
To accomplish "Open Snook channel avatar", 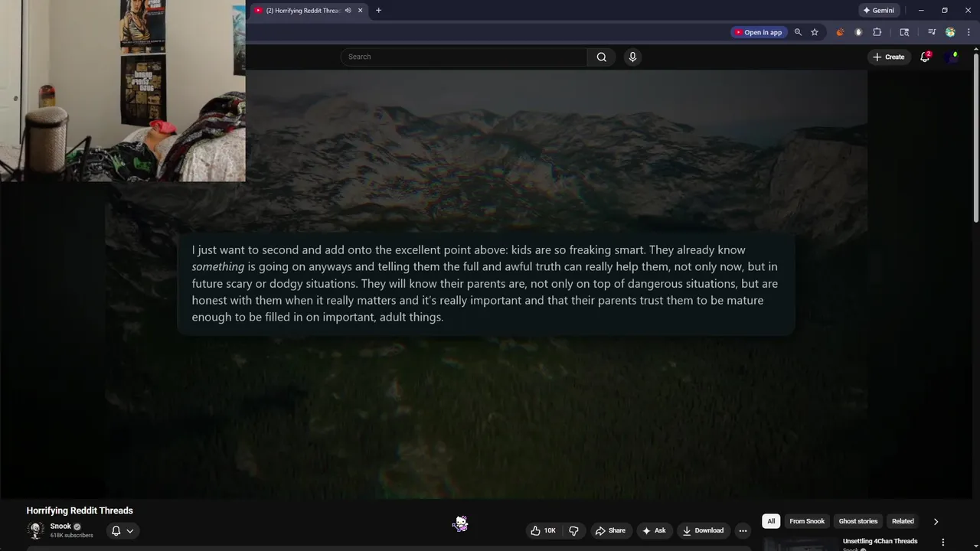I will click(35, 530).
